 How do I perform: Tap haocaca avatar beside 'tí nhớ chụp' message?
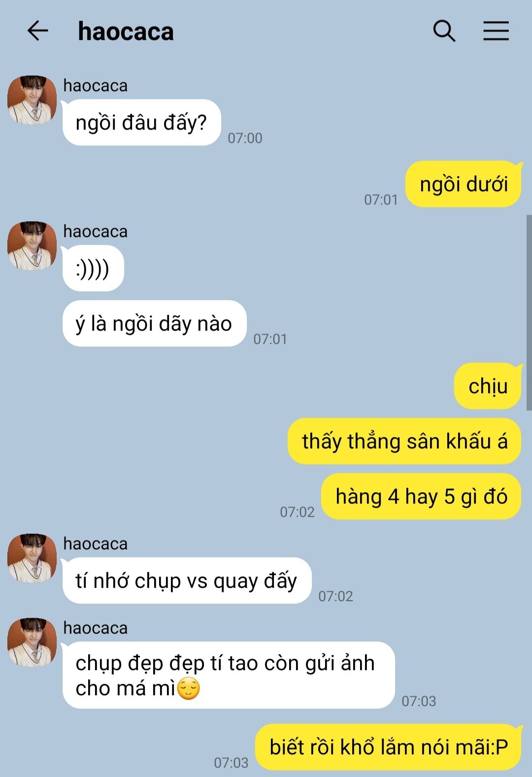[32, 558]
